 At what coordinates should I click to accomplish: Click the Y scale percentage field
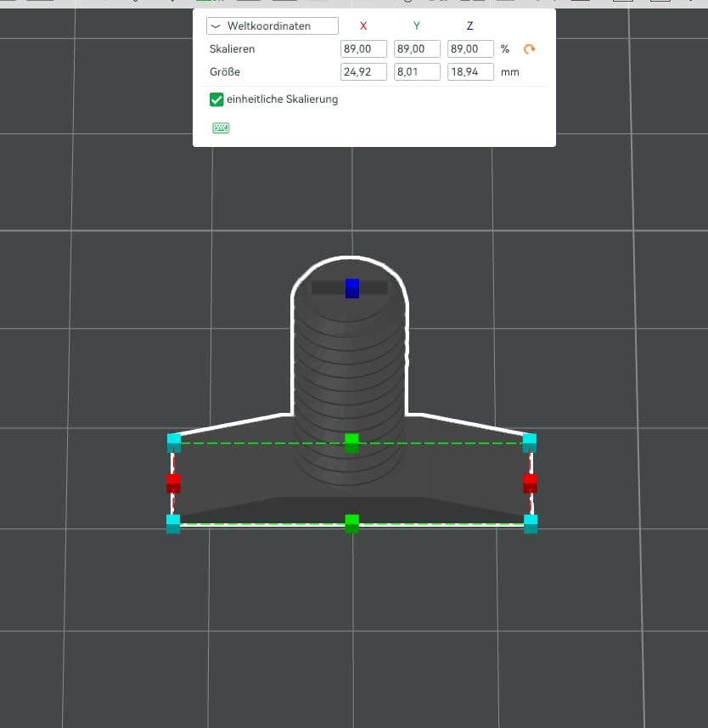point(417,48)
